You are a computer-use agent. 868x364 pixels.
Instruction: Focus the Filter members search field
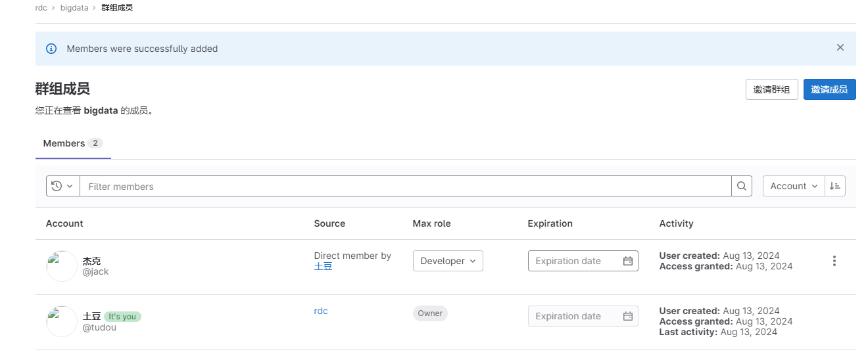pos(406,186)
